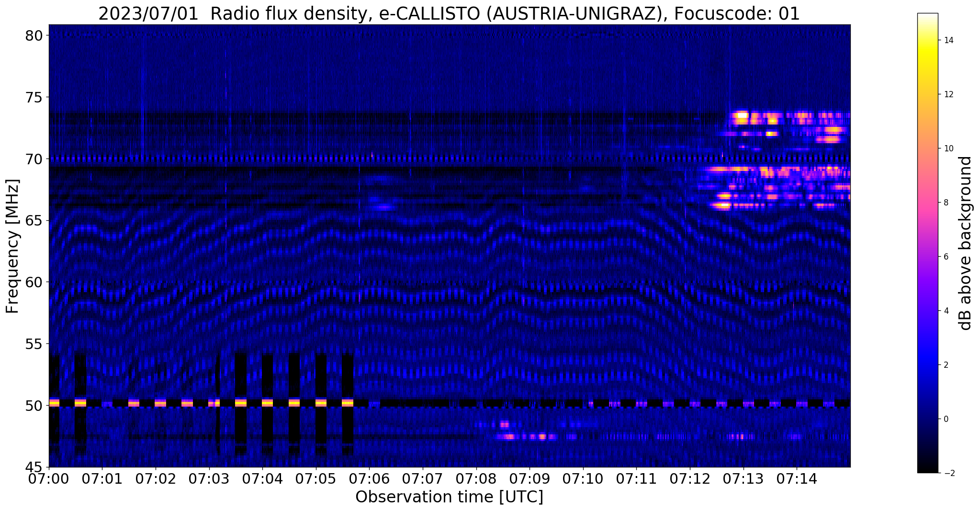Click the 07:04 time tick label
The image size is (980, 511).
point(262,478)
